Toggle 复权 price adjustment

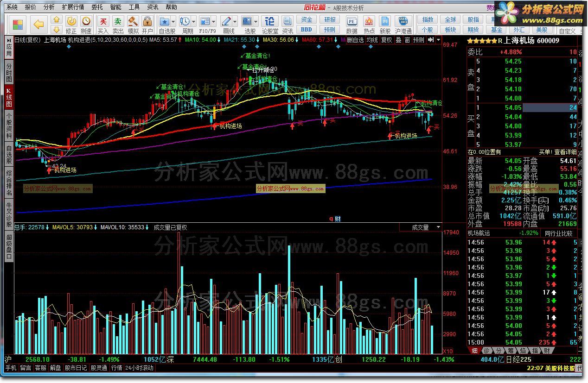[386, 40]
